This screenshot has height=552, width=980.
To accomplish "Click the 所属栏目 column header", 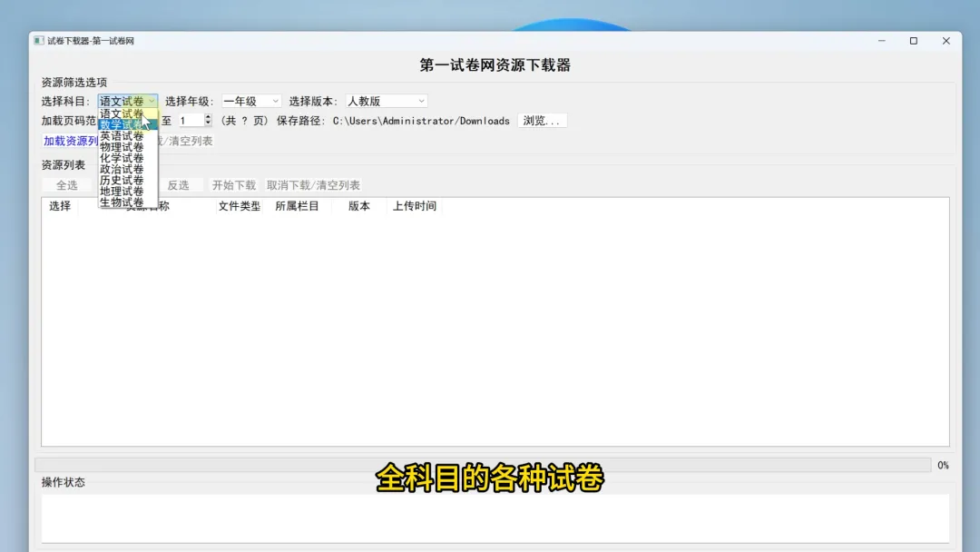I will click(297, 206).
